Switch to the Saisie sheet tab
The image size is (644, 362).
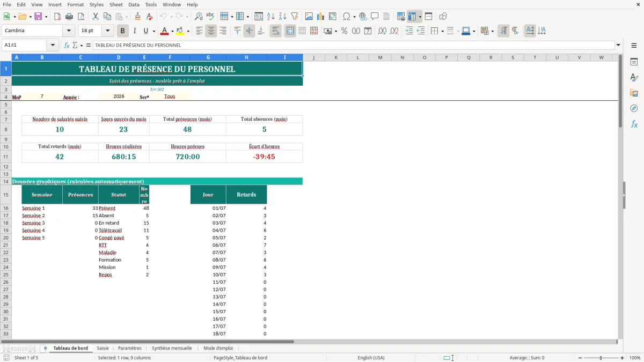point(103,348)
